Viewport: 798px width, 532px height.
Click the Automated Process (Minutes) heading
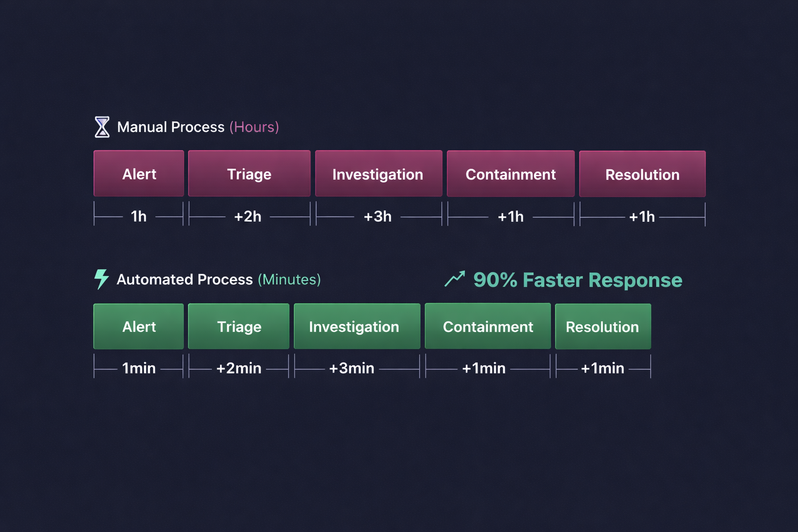218,280
